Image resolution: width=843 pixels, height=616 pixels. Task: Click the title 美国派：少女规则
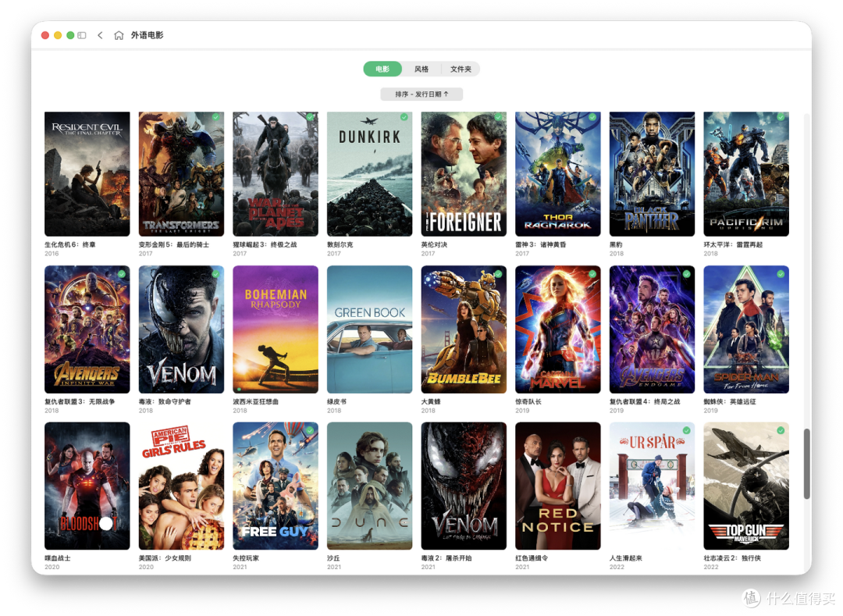pyautogui.click(x=165, y=558)
